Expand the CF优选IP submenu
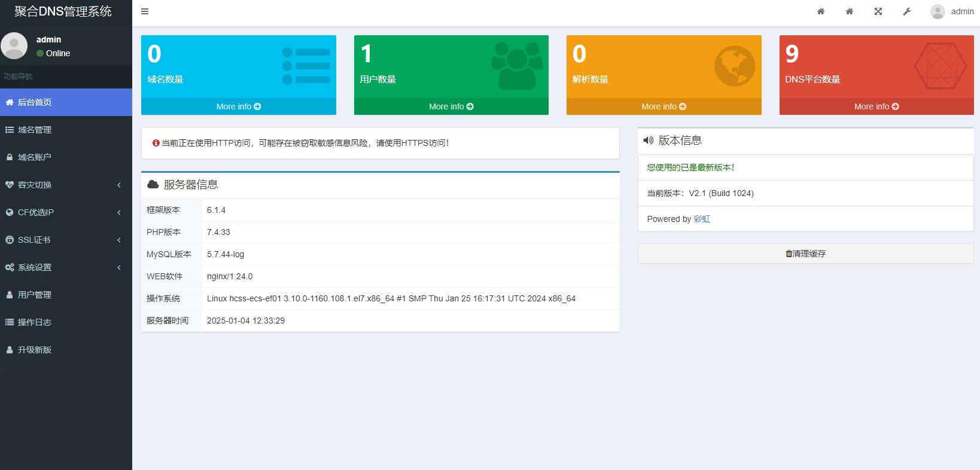Screen dimensions: 980x470 pos(66,212)
